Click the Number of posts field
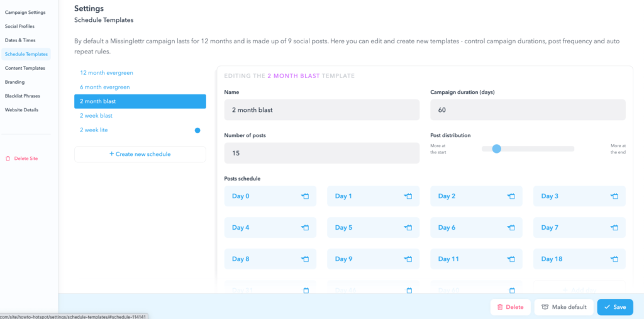Viewport: 644px width, 319px height. coord(321,153)
